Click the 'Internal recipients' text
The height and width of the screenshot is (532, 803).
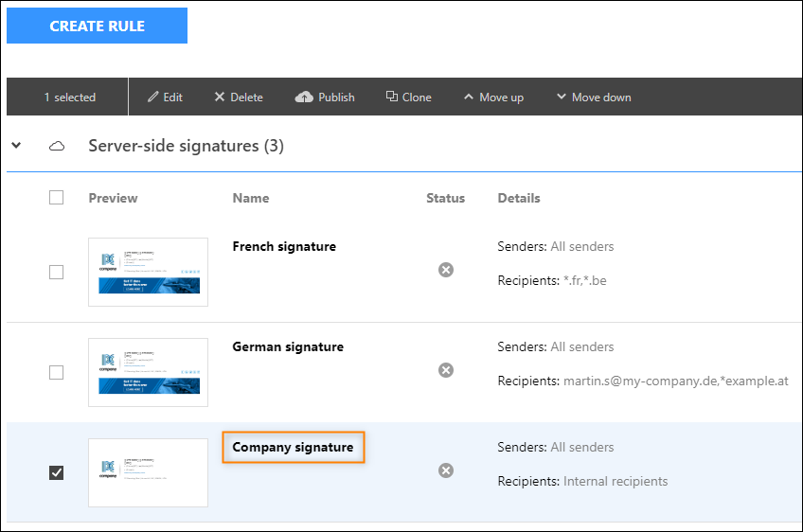point(616,481)
